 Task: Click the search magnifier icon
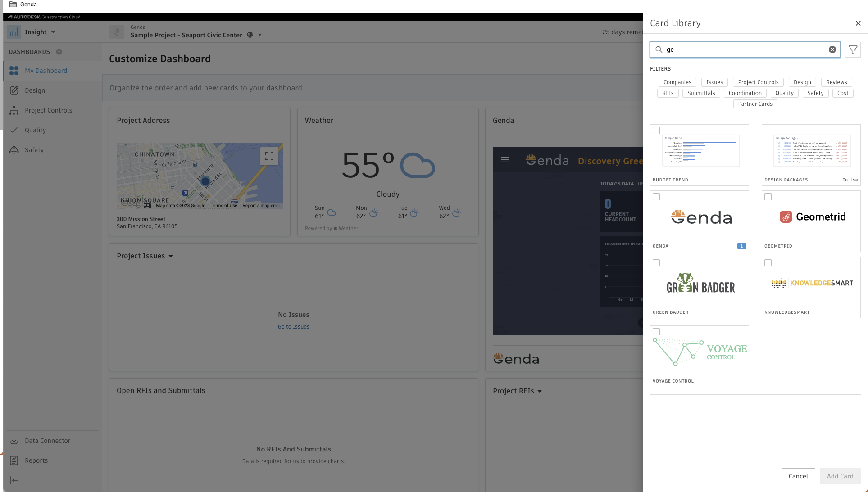[659, 50]
